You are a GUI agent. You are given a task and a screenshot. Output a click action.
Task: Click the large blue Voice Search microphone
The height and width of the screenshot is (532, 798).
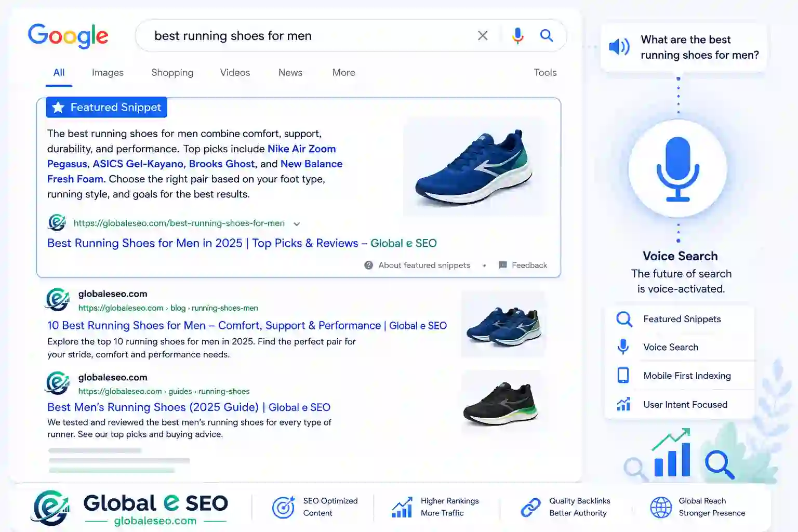[x=677, y=168]
